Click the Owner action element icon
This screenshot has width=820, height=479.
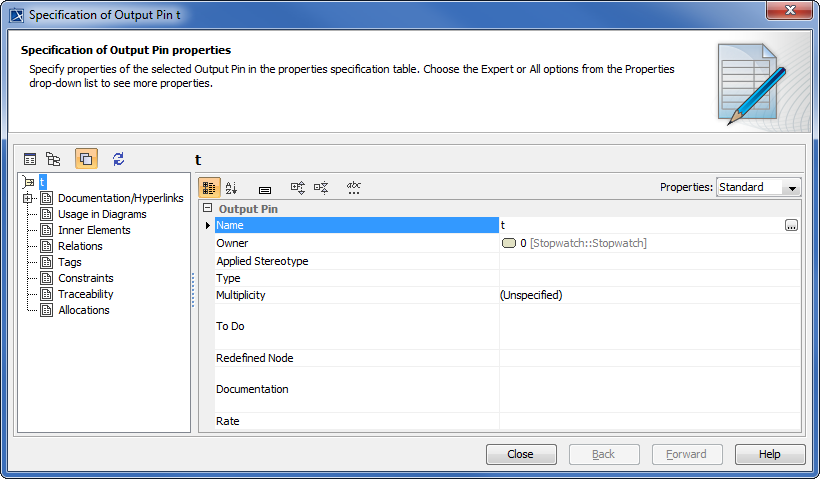click(x=509, y=243)
